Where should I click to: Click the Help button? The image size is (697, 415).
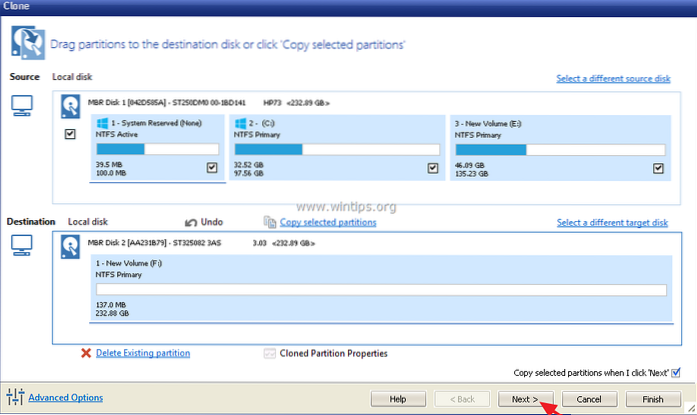398,399
